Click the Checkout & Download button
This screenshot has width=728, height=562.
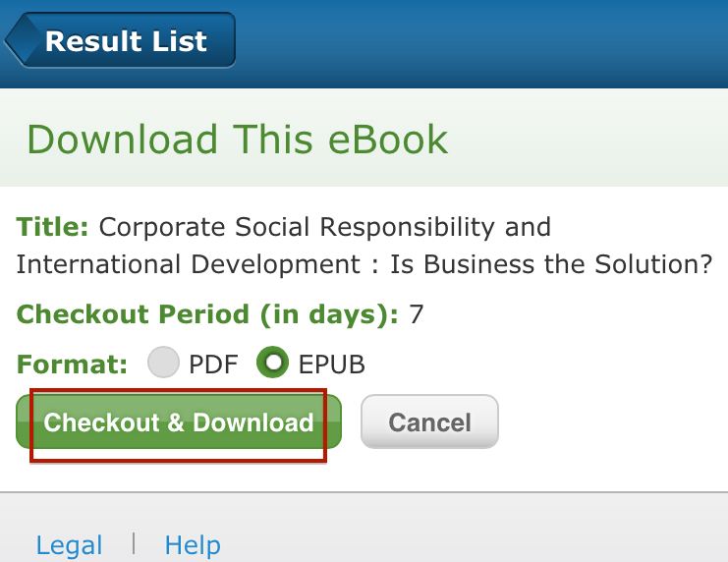coord(179,421)
